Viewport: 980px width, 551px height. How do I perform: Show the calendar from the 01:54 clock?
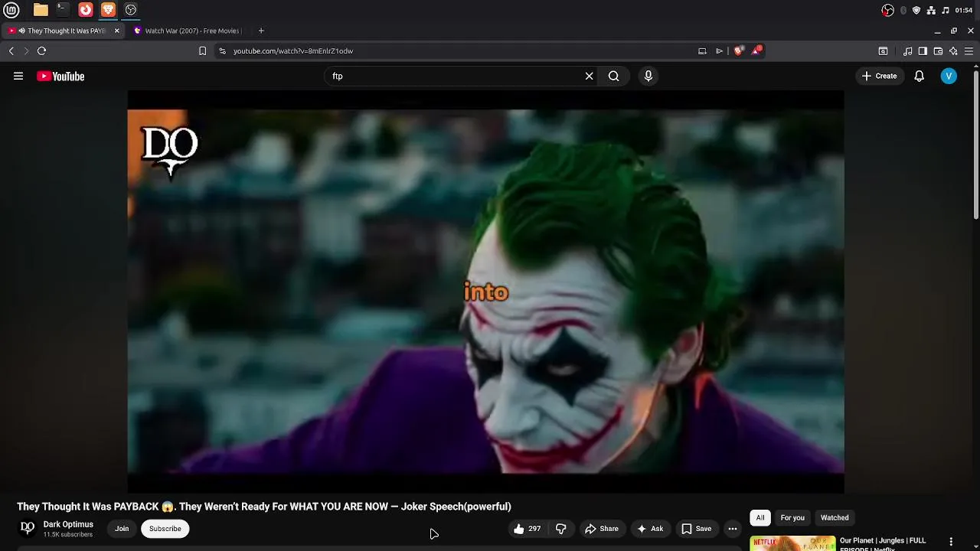pos(964,10)
